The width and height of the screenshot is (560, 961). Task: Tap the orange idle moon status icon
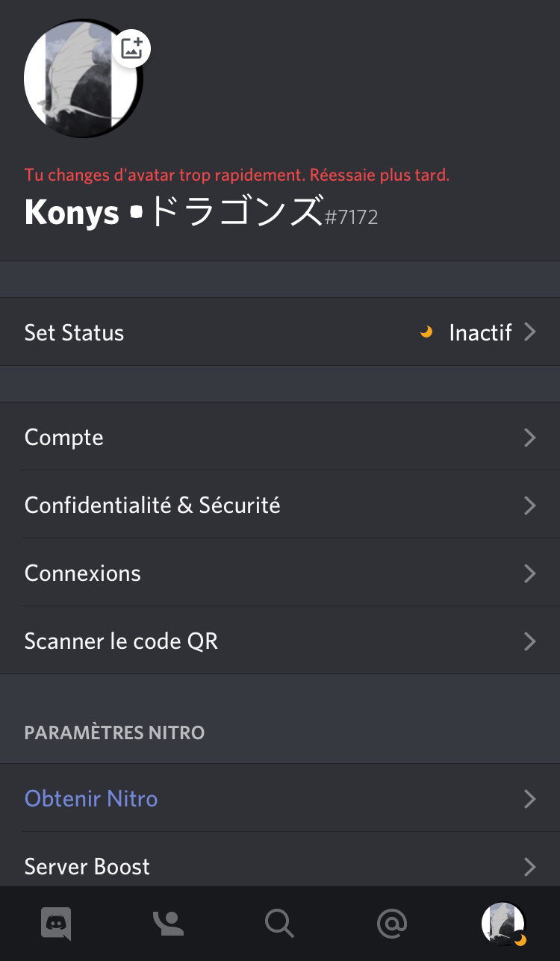pyautogui.click(x=426, y=332)
